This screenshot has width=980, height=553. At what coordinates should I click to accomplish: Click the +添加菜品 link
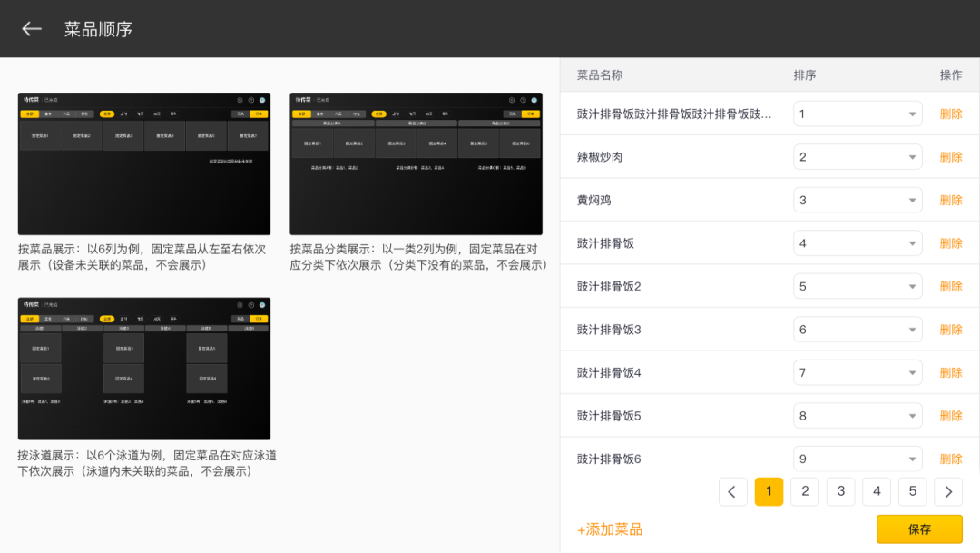click(610, 529)
